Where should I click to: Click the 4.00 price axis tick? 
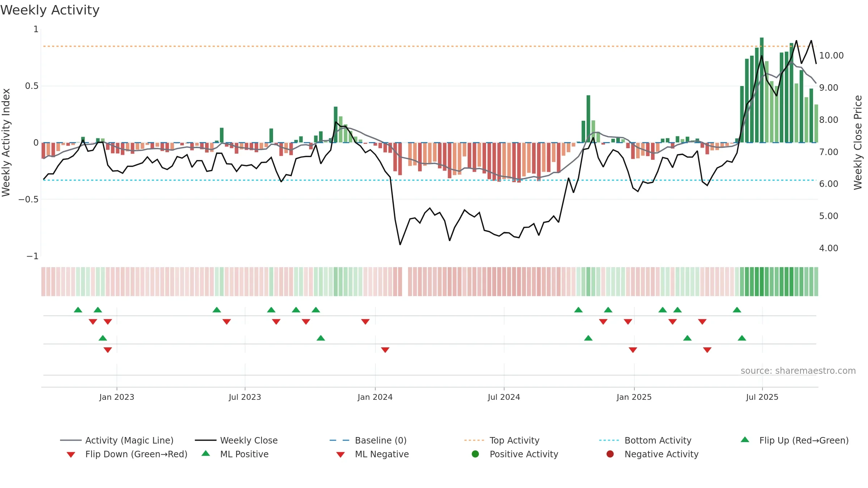click(829, 248)
